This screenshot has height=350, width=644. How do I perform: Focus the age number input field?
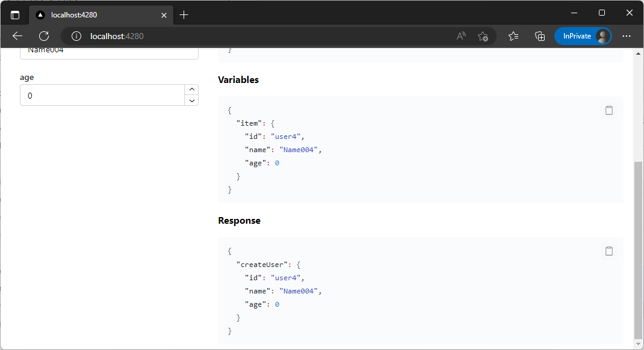(103, 95)
